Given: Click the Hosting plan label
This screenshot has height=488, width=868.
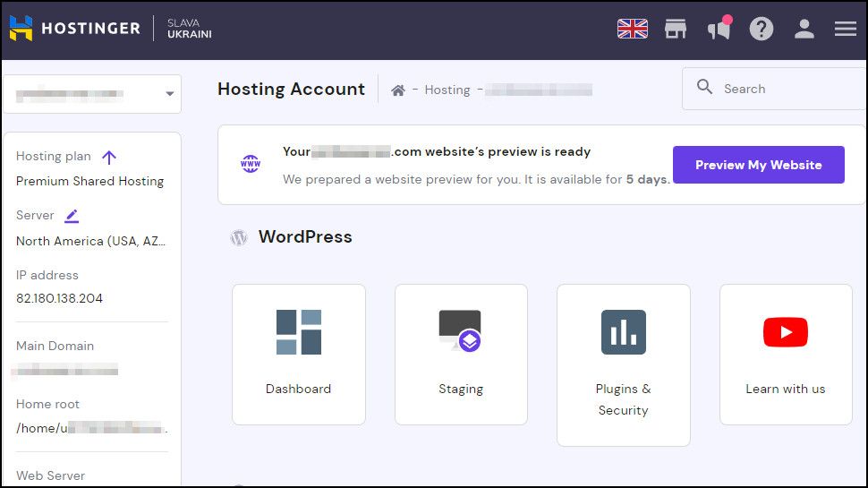Looking at the screenshot, I should pyautogui.click(x=53, y=156).
